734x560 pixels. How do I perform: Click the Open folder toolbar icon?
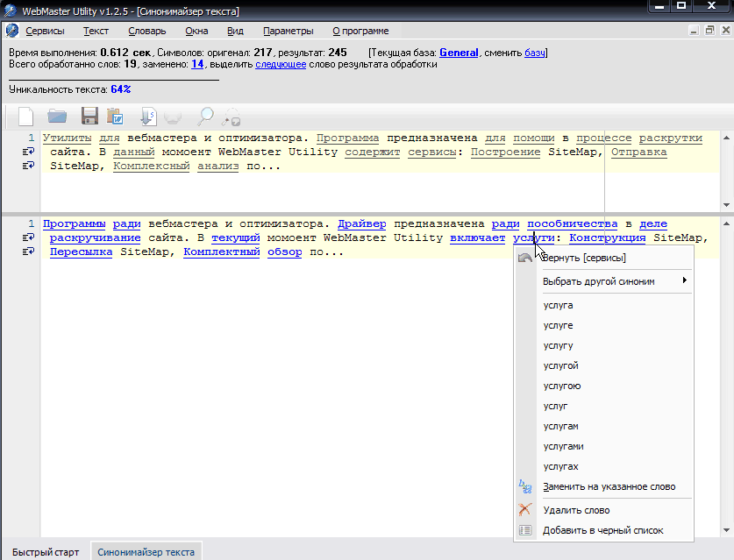pos(57,116)
